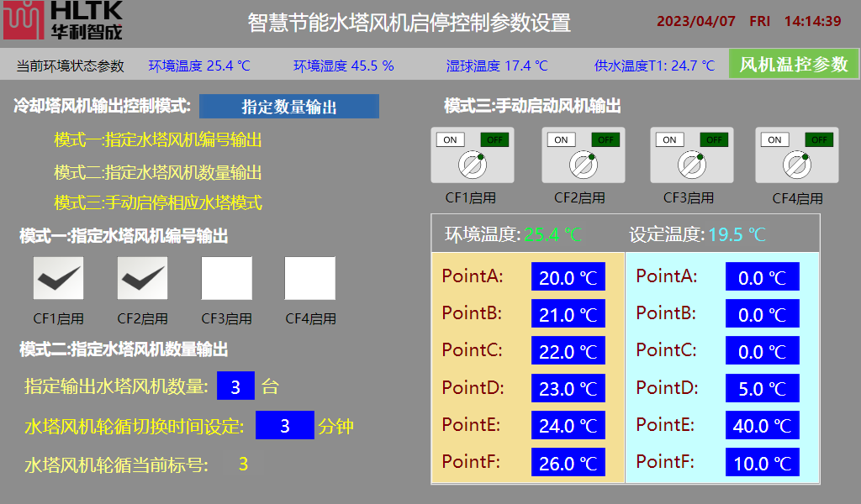Select the right PointE 40.0 ℃ field
Screen dimensions: 861x504
click(x=762, y=426)
